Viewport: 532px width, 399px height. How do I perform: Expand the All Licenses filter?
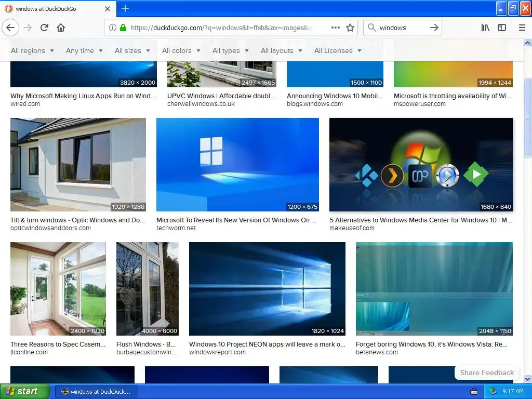338,50
